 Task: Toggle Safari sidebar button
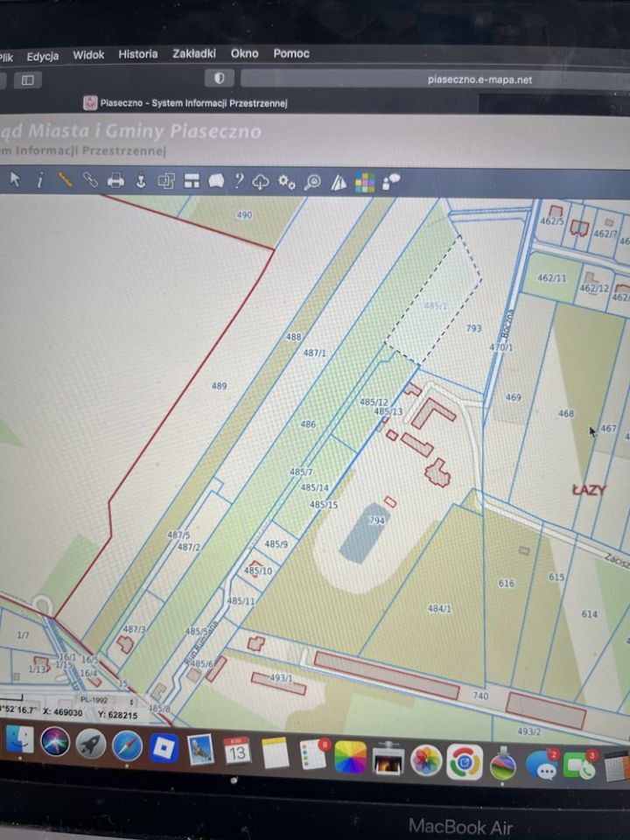pyautogui.click(x=27, y=80)
